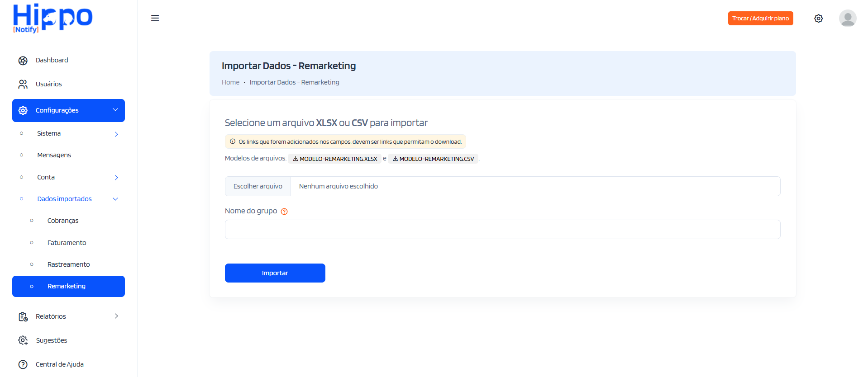The height and width of the screenshot is (377, 868).
Task: Expand the Conta submenu arrow
Action: pyautogui.click(x=116, y=178)
